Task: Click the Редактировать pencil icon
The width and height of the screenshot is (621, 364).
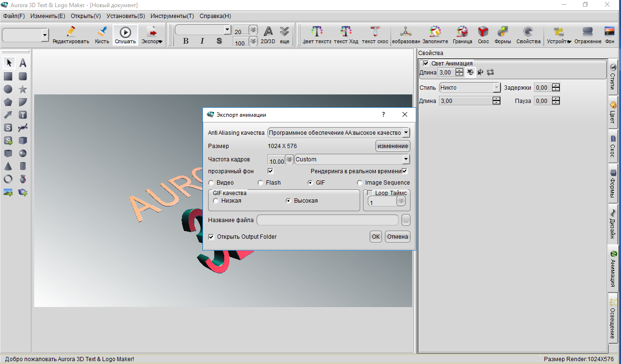Action: click(x=71, y=35)
